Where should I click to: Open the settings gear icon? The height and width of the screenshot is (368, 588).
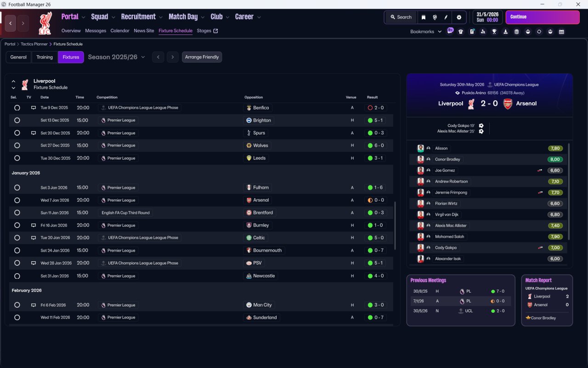[x=458, y=17]
